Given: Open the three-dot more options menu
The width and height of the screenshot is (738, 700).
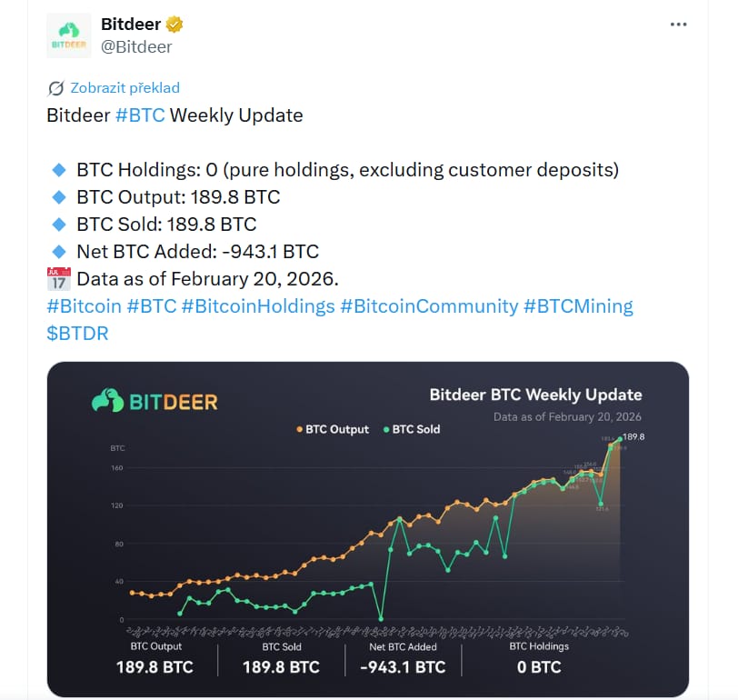Looking at the screenshot, I should 679,24.
